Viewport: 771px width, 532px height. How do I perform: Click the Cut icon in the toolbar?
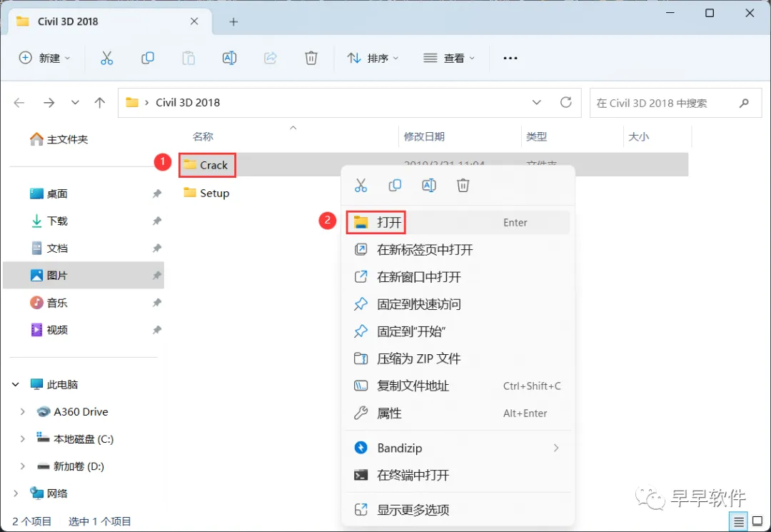[x=106, y=58]
